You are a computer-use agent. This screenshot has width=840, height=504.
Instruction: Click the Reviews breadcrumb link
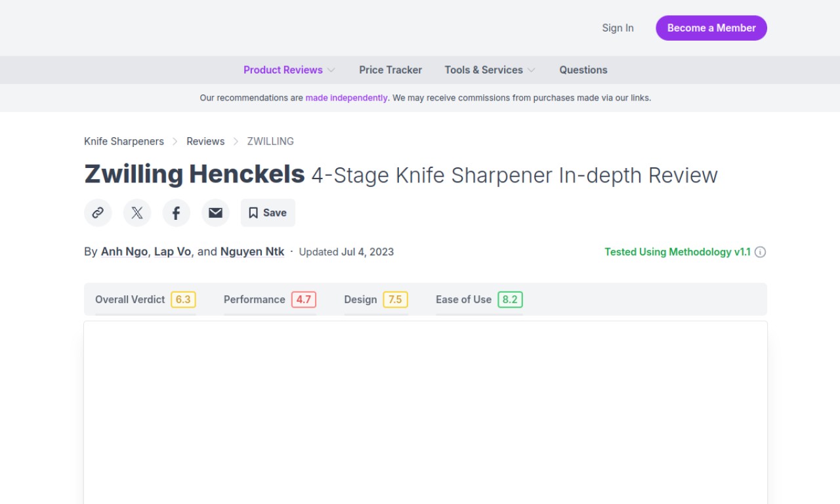pyautogui.click(x=205, y=142)
